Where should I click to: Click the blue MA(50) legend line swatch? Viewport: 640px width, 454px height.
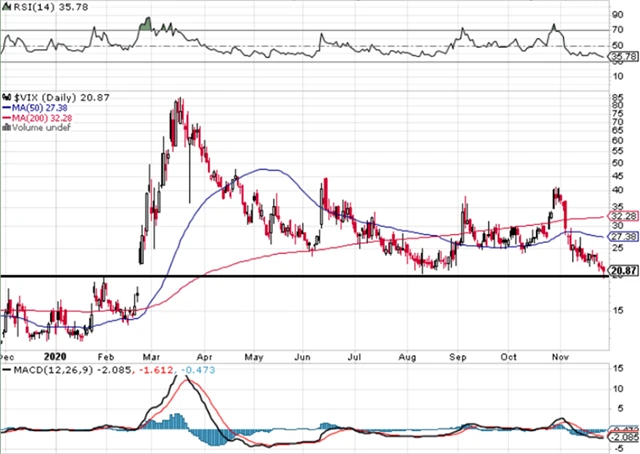pos(6,106)
